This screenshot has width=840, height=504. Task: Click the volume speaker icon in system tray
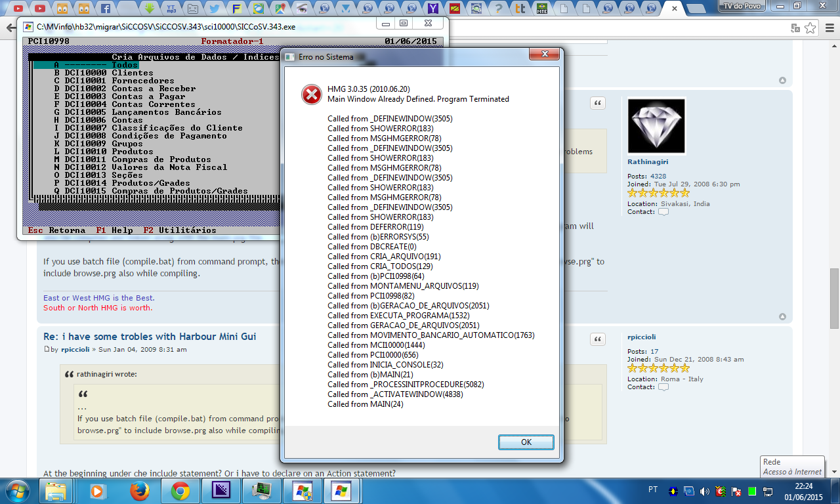(705, 491)
